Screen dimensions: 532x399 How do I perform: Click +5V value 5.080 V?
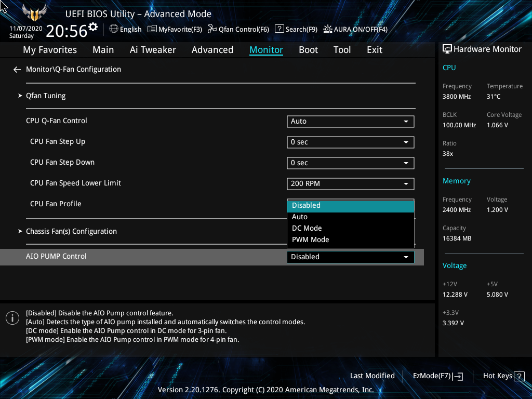click(x=497, y=295)
